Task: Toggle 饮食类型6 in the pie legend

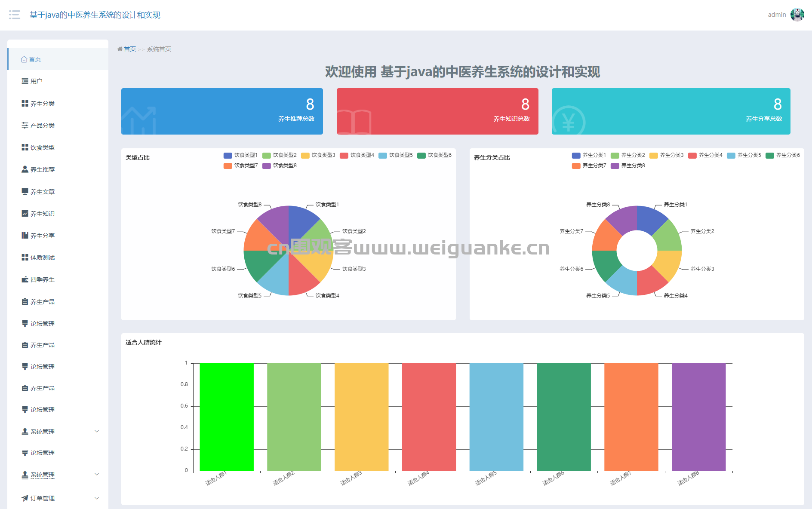Action: coord(434,155)
